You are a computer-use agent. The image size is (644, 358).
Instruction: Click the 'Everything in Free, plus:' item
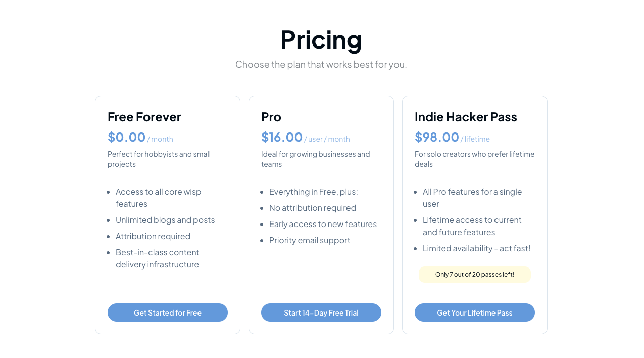click(x=313, y=192)
